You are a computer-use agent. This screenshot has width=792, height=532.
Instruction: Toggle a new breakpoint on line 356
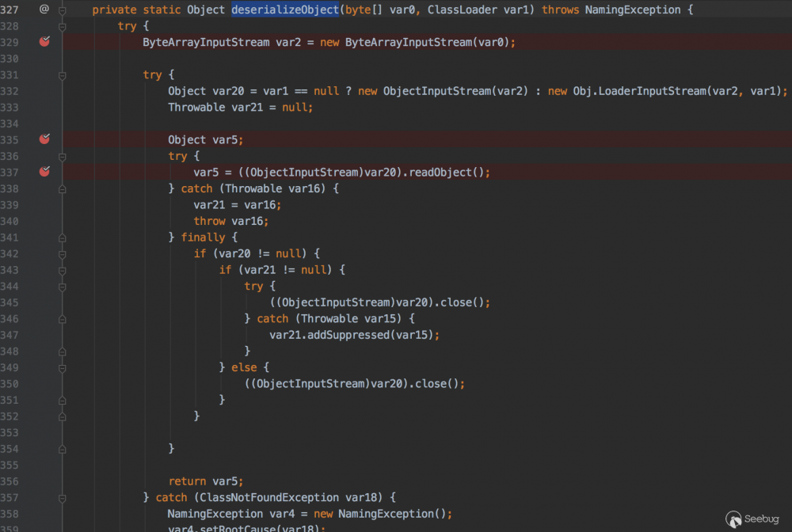point(44,481)
